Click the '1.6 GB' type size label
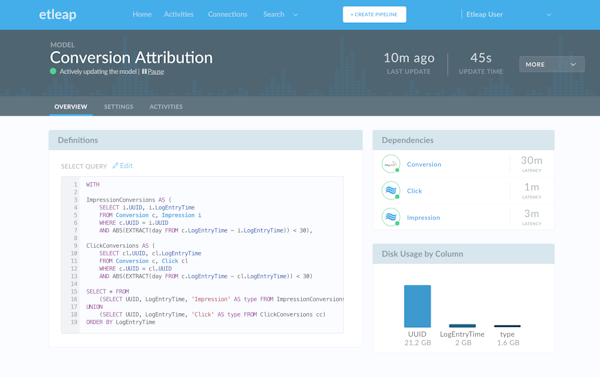 point(508,343)
